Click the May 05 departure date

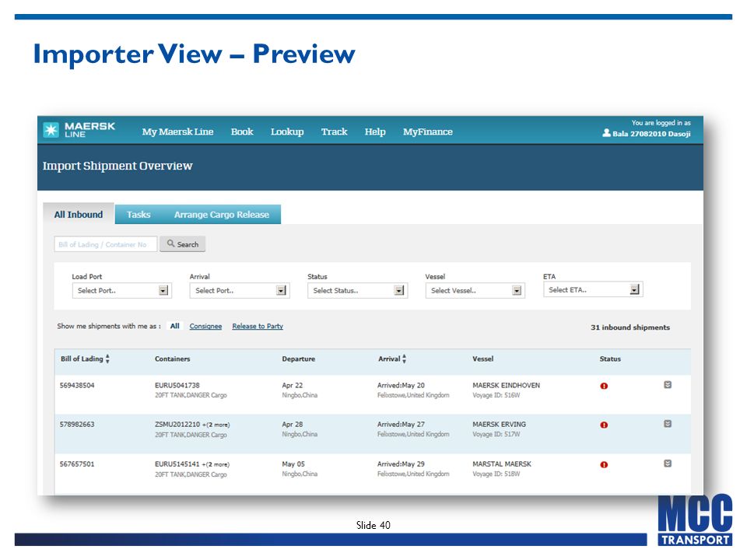(x=293, y=464)
